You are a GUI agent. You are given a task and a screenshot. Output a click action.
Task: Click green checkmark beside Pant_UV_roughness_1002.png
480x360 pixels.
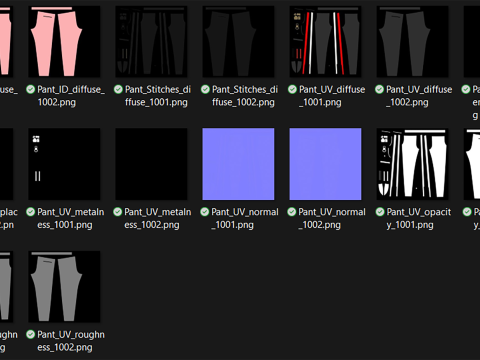pos(31,334)
